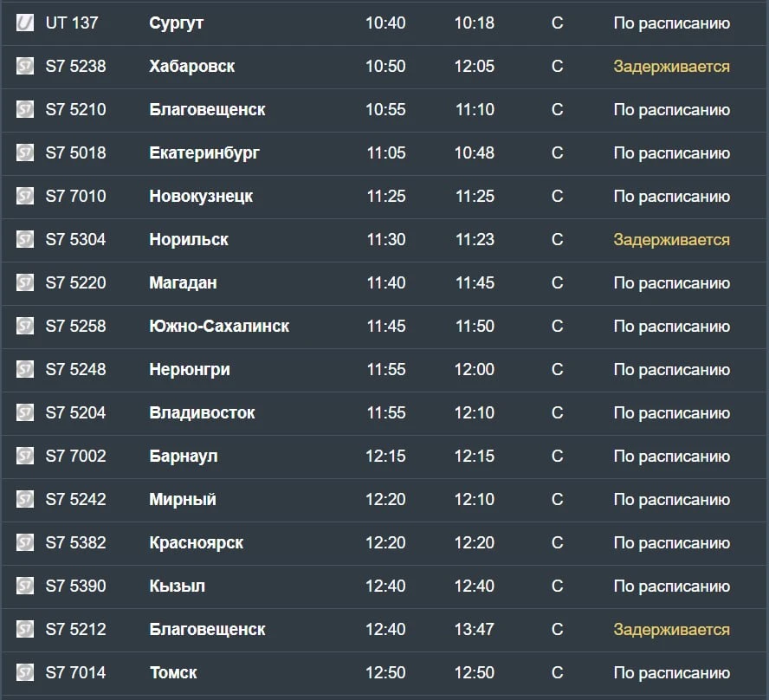Click the S7 logo beside flight S7 5258
The image size is (769, 700).
point(25,326)
